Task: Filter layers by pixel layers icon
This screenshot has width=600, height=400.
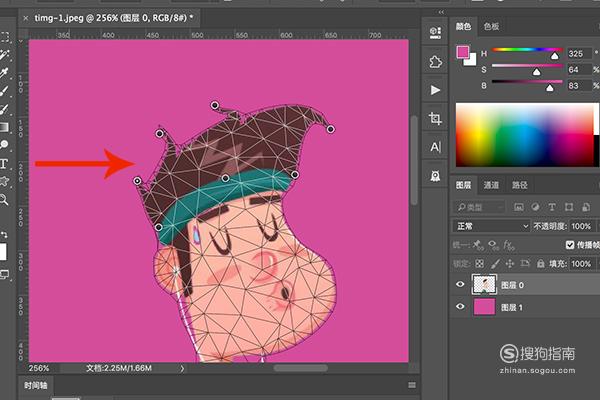Action: (x=518, y=207)
